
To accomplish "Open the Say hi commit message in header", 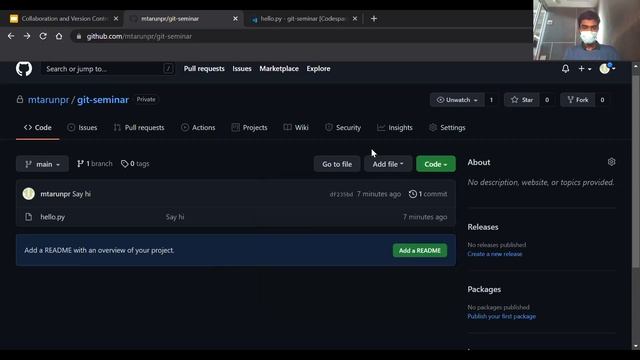I will coord(82,194).
